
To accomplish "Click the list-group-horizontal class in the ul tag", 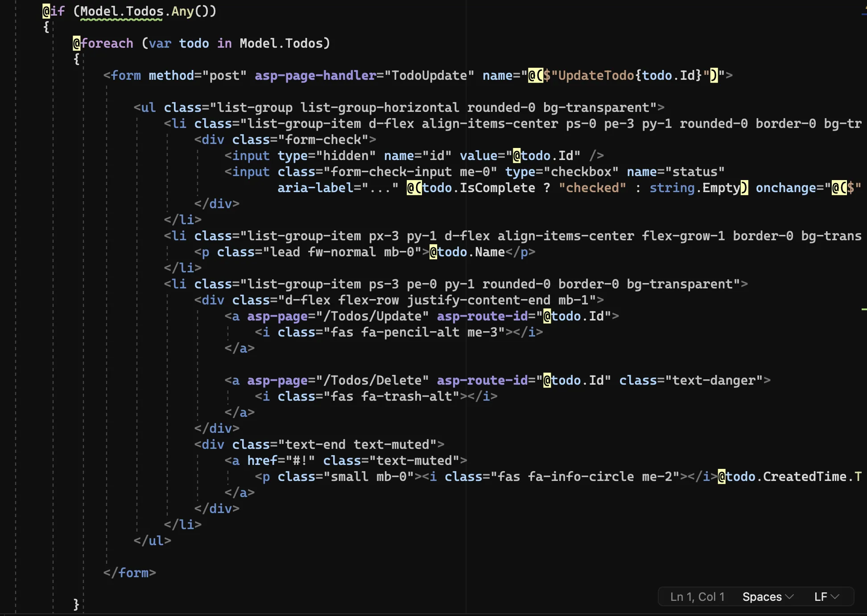I will pos(380,107).
